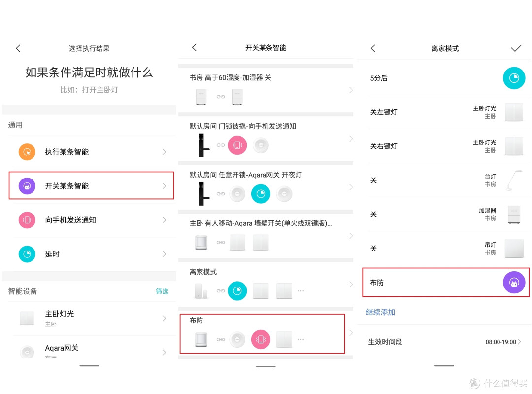Tap Aqara网关 device icon

27,352
